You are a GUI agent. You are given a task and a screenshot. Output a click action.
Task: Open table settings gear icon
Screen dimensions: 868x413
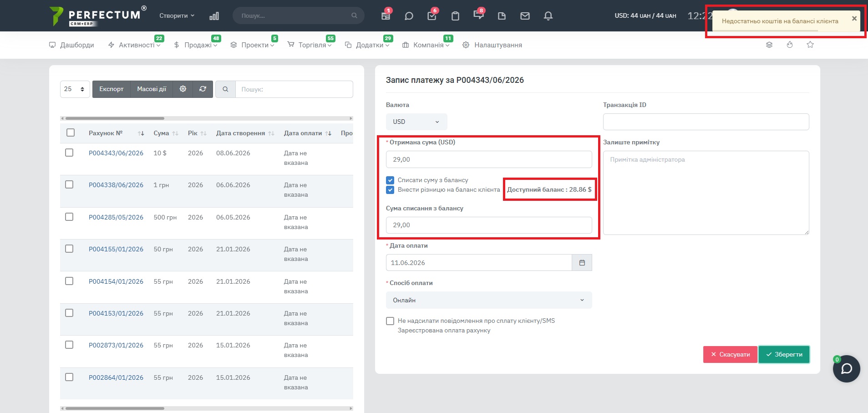tap(183, 89)
